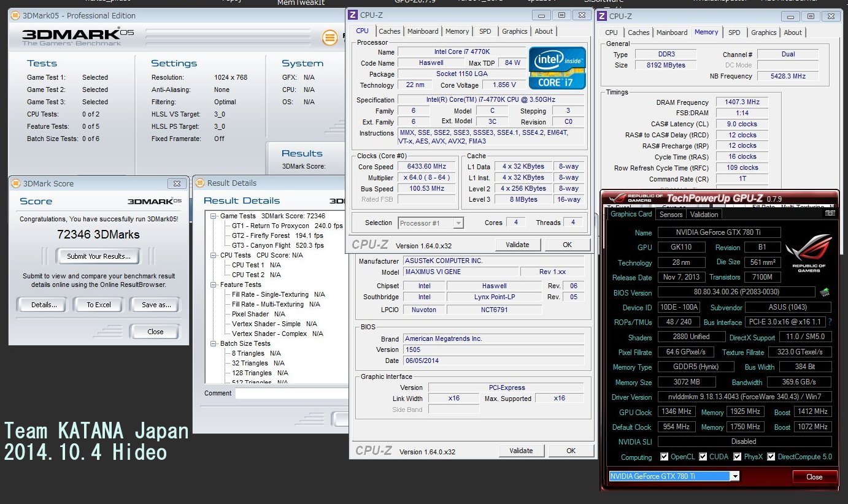This screenshot has width=848, height=504.
Task: Toggle the OpenCL checkbox in GPU-Z
Action: (665, 457)
